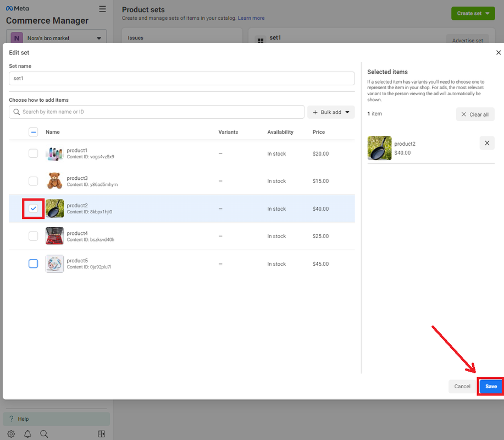The width and height of the screenshot is (504, 440).
Task: Check the product4 checkbox
Action: point(34,236)
